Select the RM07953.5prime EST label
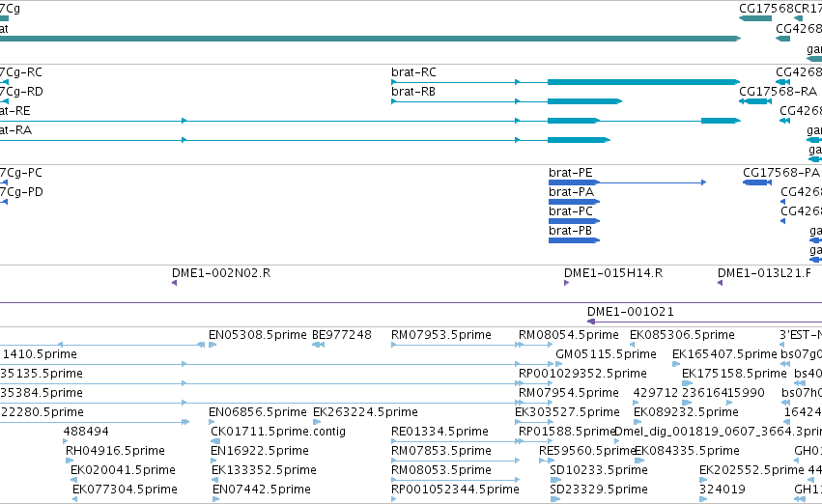Viewport: 822px width, 504px height. tap(440, 335)
